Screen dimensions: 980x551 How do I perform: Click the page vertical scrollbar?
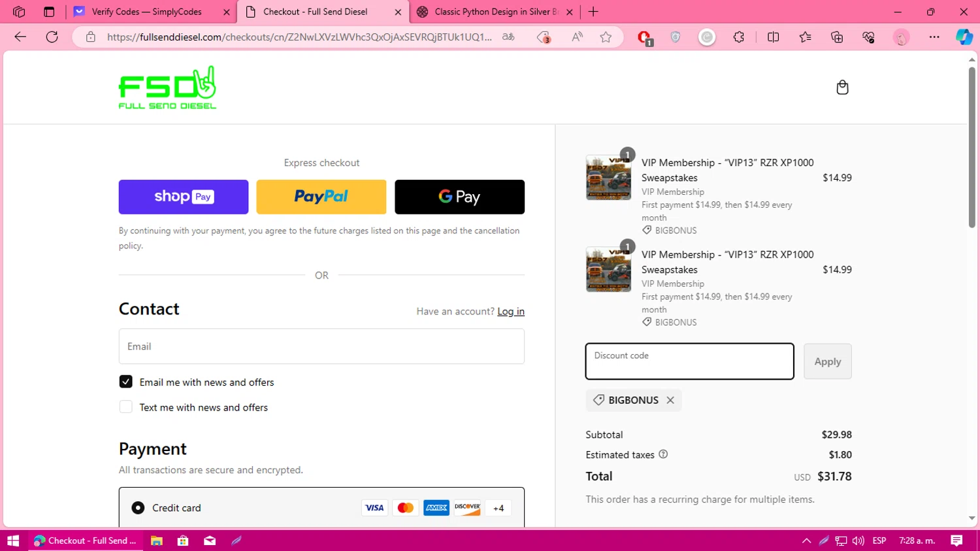(972, 147)
